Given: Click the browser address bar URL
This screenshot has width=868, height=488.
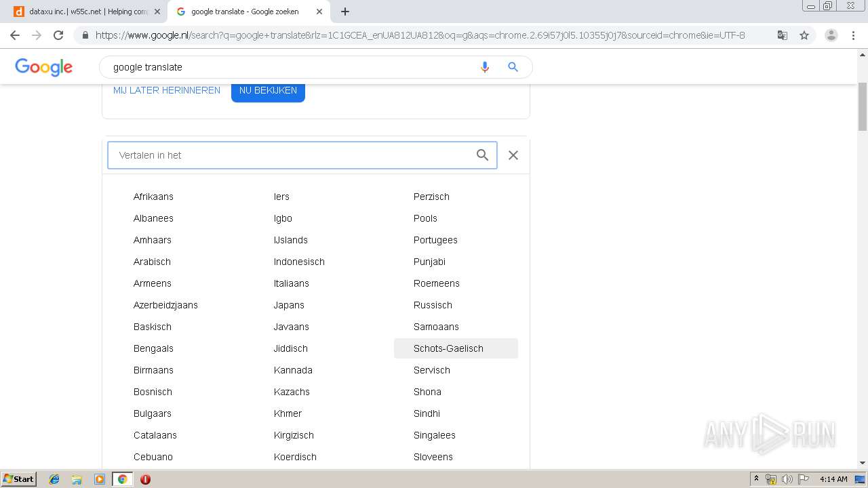Looking at the screenshot, I should [420, 35].
